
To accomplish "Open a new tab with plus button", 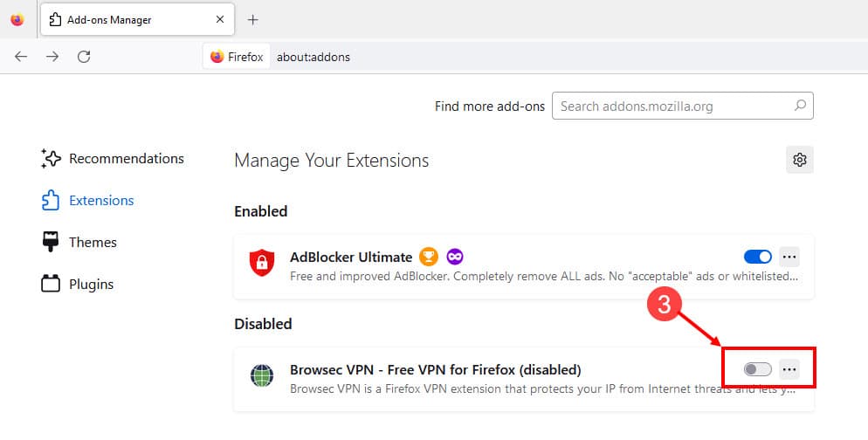I will [x=253, y=20].
